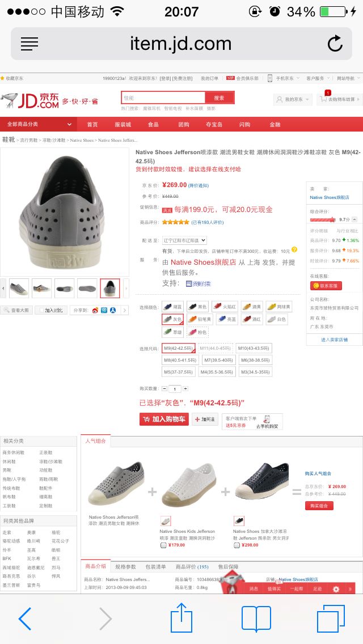Expand the 全部商品分类 category menu
Screen dimensions: 363x644
(x=38, y=124)
